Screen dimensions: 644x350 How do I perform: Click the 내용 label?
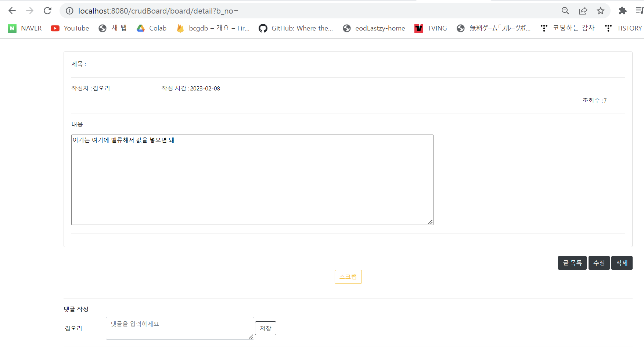point(77,124)
